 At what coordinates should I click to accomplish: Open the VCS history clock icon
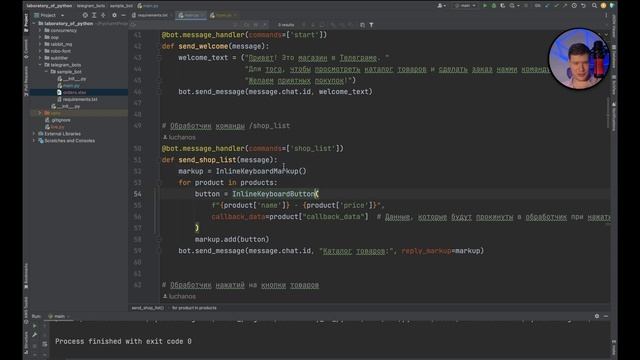click(x=574, y=6)
